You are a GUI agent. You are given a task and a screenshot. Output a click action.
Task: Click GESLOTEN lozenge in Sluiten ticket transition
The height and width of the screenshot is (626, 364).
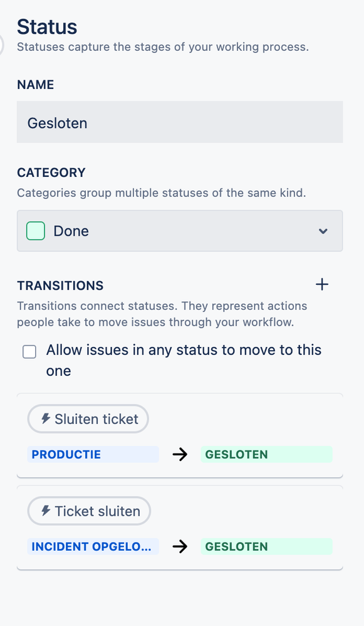pyautogui.click(x=266, y=454)
